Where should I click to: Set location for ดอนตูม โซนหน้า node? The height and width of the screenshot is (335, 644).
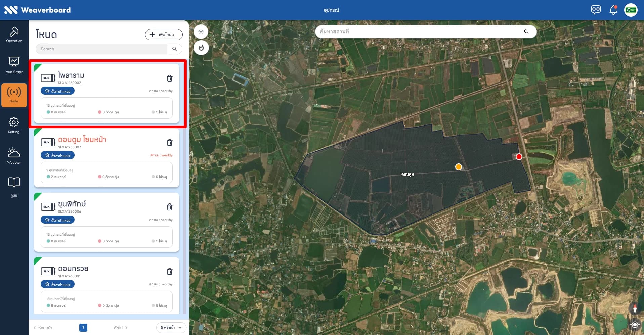(x=58, y=155)
